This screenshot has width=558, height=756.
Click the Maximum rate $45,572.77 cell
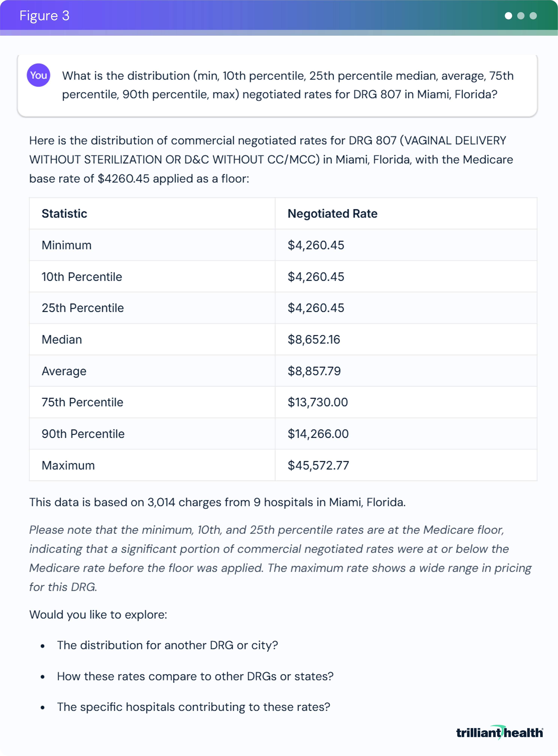(x=318, y=465)
